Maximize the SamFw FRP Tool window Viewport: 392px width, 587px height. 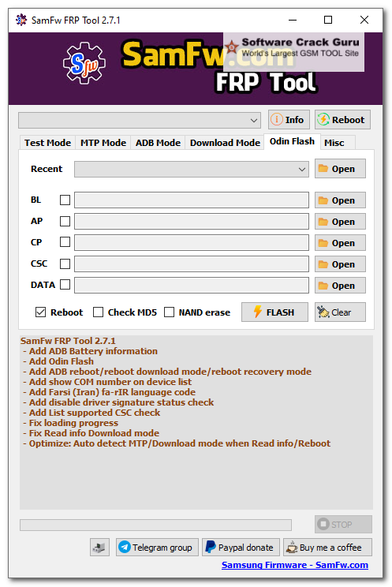(x=328, y=20)
